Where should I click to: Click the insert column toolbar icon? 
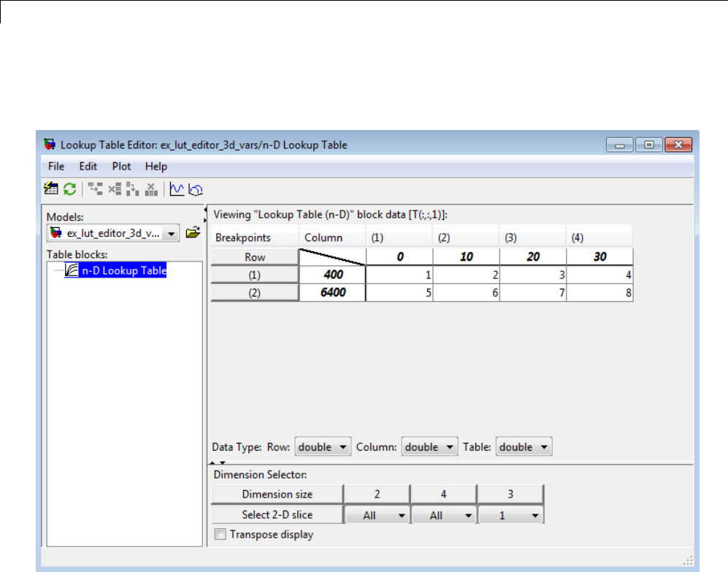click(132, 189)
